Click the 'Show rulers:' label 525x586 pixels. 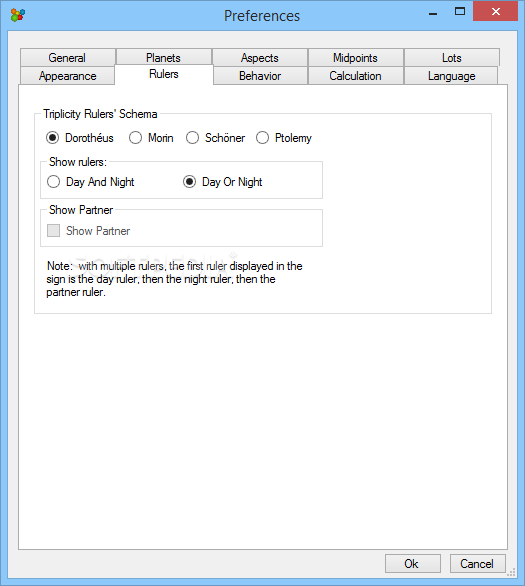click(x=78, y=162)
